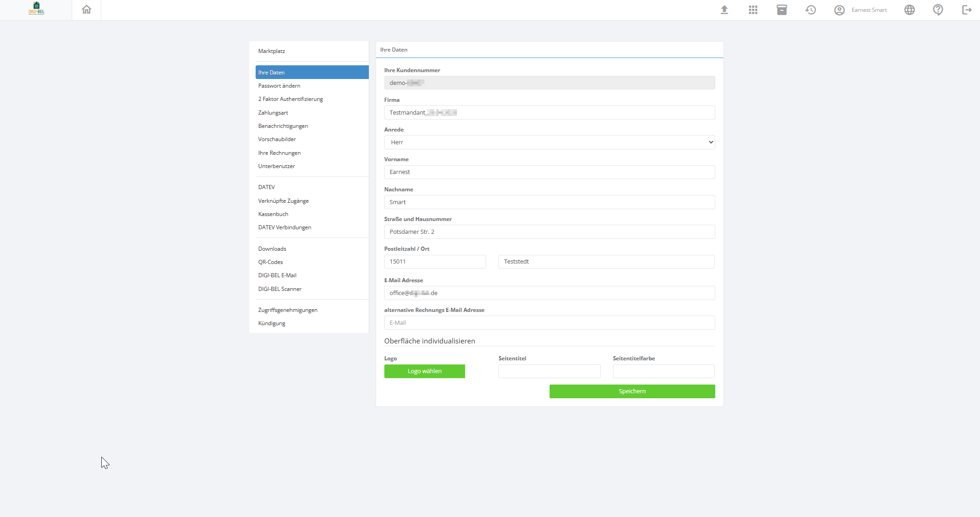Open the history clock icon

tap(810, 10)
